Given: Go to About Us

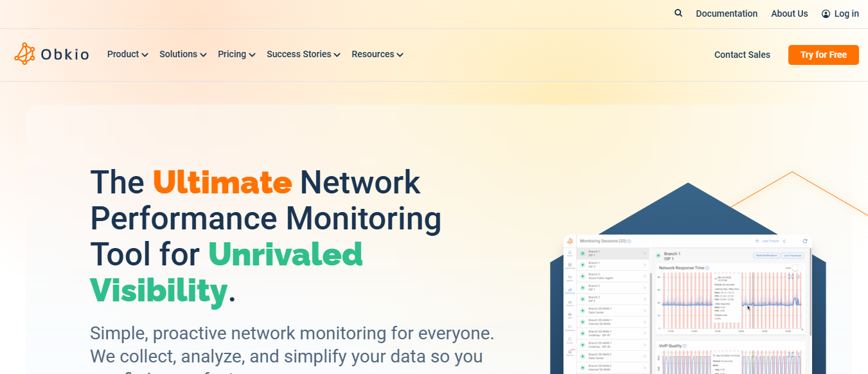Looking at the screenshot, I should tap(789, 13).
